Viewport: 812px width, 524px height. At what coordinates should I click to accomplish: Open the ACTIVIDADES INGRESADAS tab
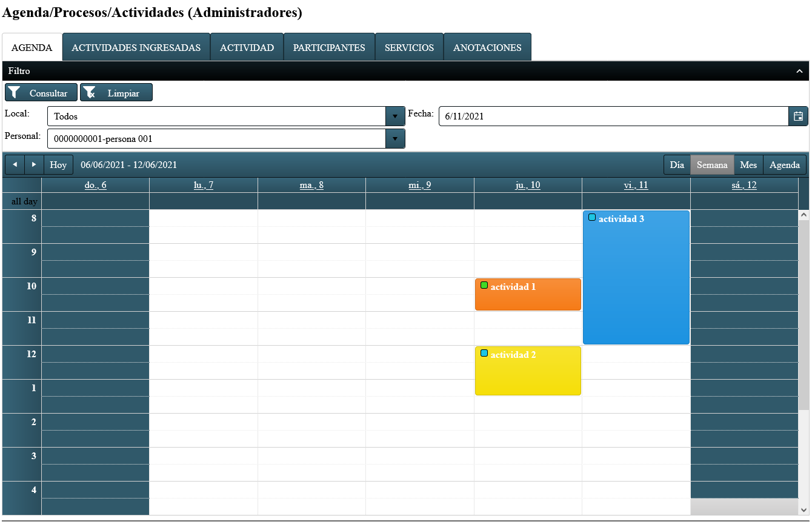point(136,47)
